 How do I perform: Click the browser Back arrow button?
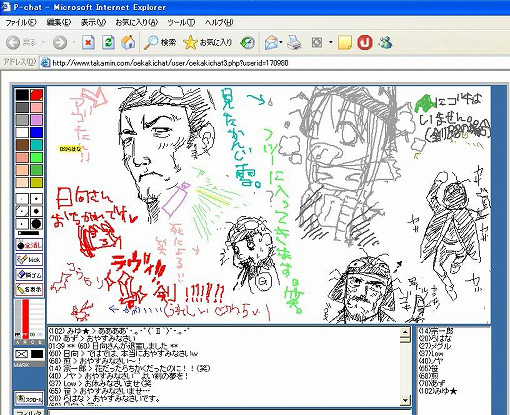[13, 43]
